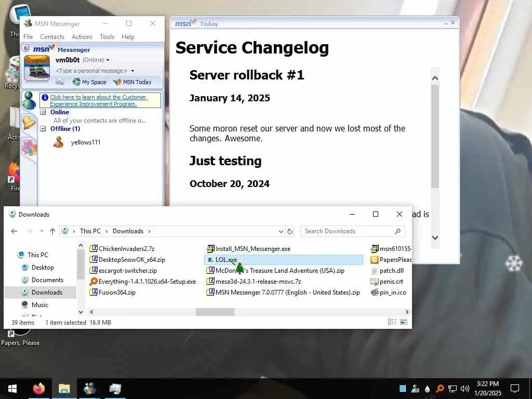Image resolution: width=532 pixels, height=399 pixels.
Task: Switch explorer to large icons view
Action: tap(404, 322)
